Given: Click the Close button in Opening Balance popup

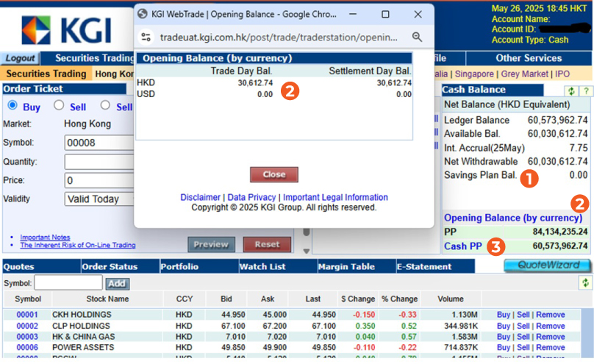Looking at the screenshot, I should click(274, 174).
